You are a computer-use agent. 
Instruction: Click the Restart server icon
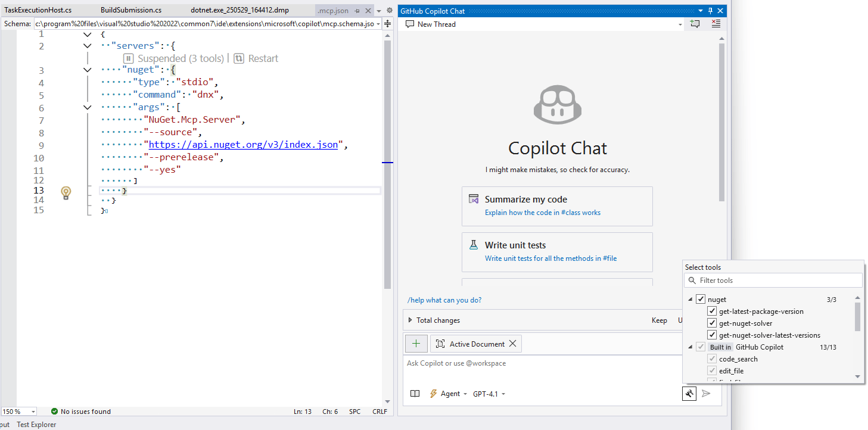[239, 58]
